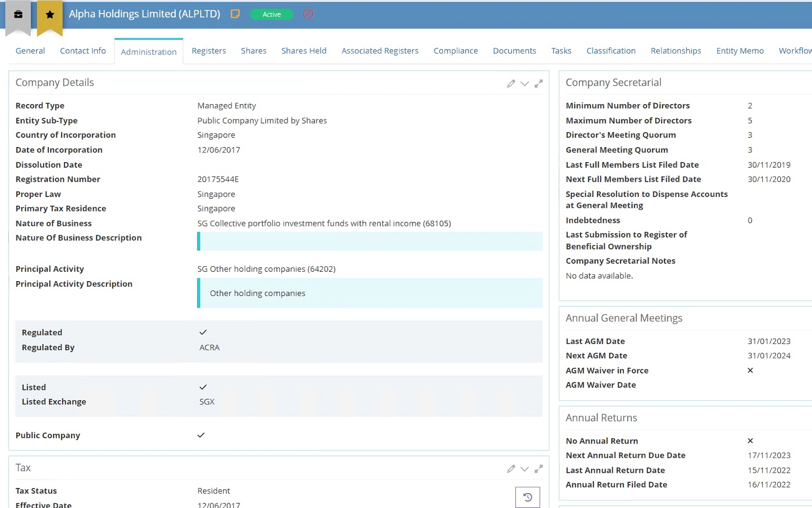Screen dimensions: 812x508
Task: Click the star favorite bookmark icon
Action: tap(50, 15)
